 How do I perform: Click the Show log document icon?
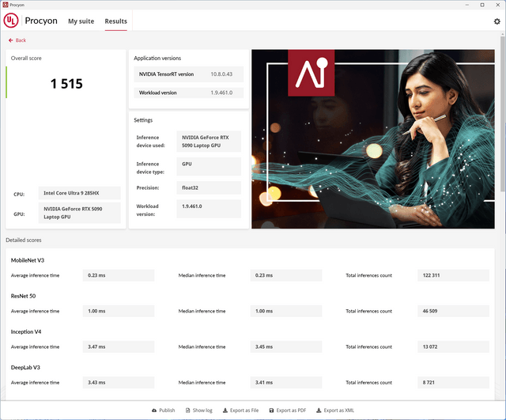[188, 411]
